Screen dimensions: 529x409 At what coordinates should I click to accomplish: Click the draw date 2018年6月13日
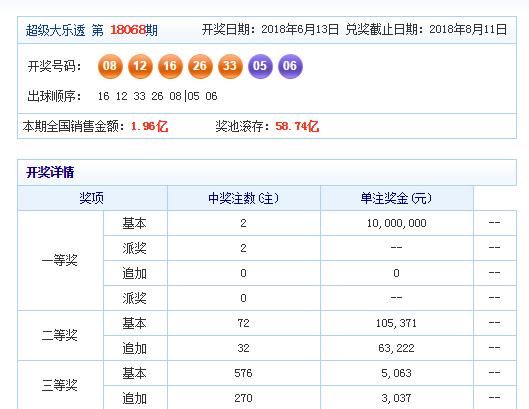300,30
